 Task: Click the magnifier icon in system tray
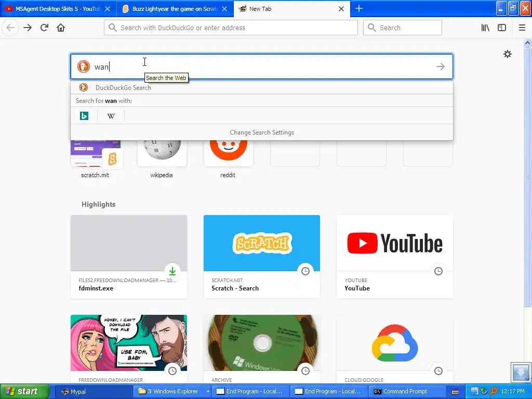tap(494, 391)
